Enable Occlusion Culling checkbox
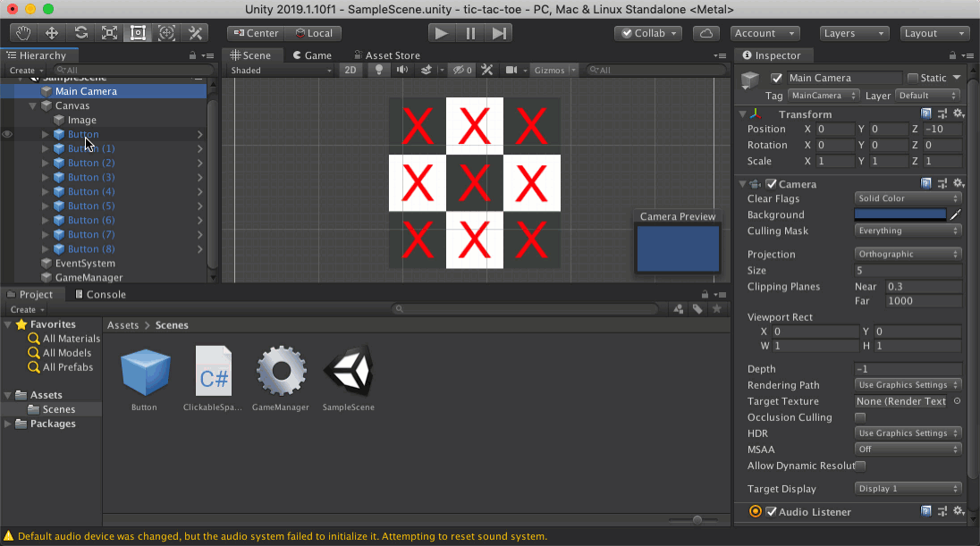Image resolution: width=980 pixels, height=546 pixels. (860, 417)
